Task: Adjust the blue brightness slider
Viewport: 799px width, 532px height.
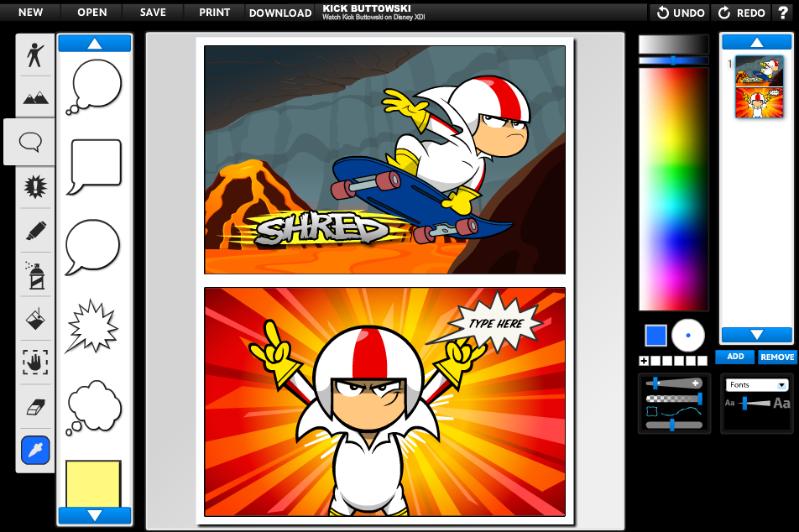Action: (674, 60)
